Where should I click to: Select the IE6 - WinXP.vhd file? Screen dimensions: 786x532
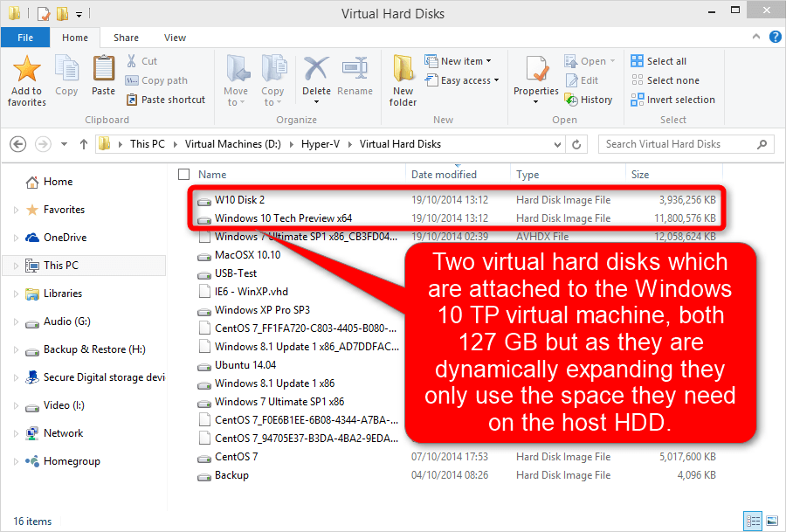click(x=252, y=292)
